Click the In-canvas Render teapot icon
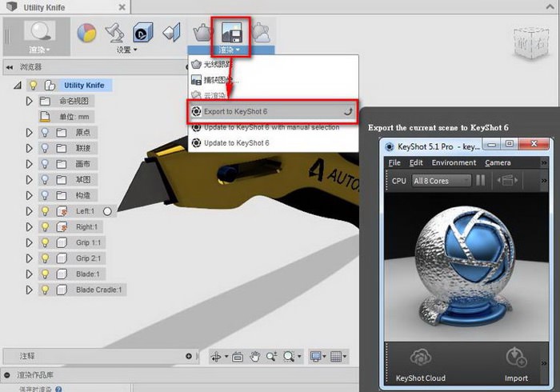Screen dimensions: 560x392 (203, 33)
